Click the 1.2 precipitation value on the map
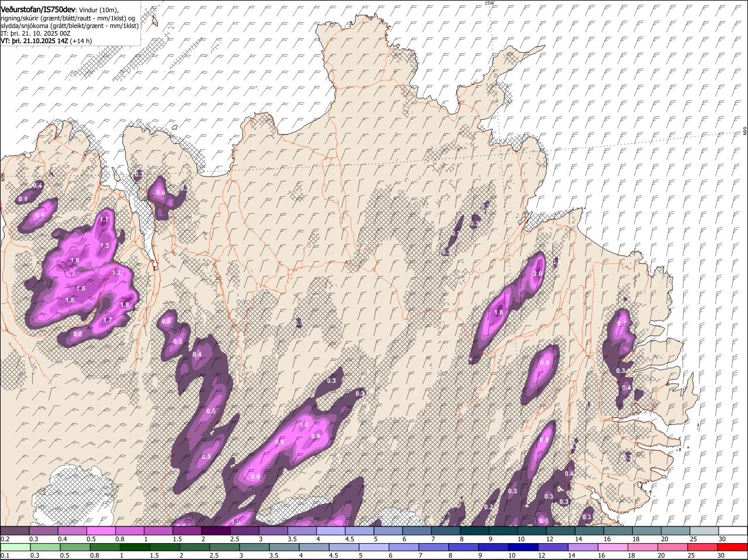 (x=116, y=272)
